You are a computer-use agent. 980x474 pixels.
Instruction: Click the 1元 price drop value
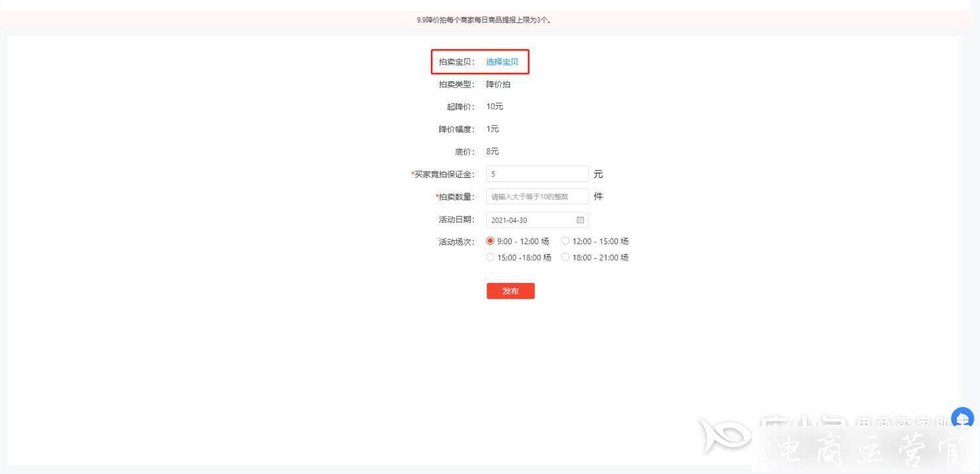pos(493,129)
